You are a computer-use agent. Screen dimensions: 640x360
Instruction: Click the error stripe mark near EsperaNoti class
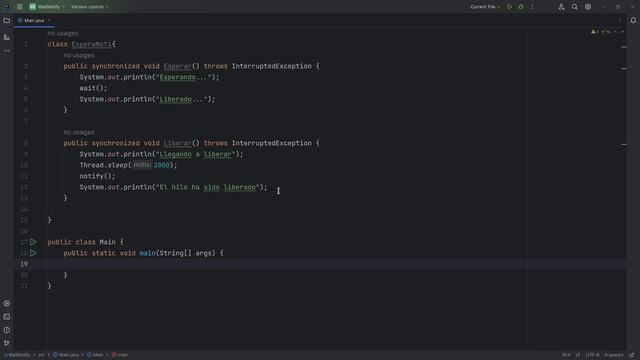click(624, 47)
